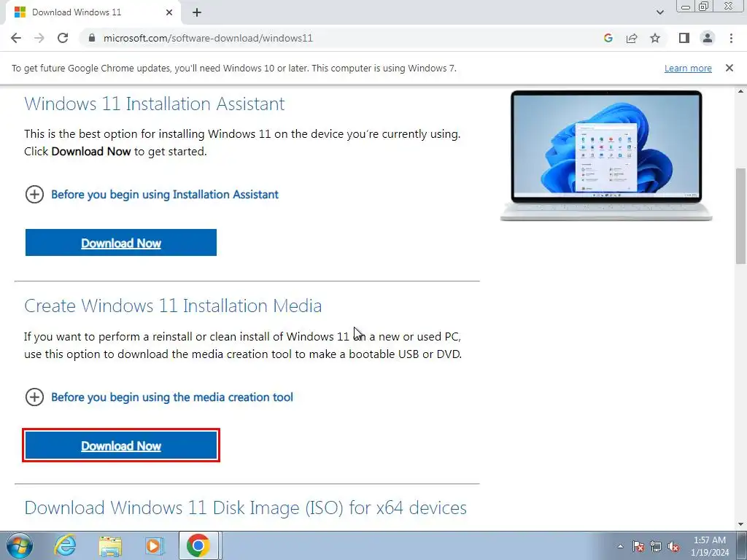Click the Action Center flag tray icon
747x560 pixels.
pyautogui.click(x=638, y=546)
